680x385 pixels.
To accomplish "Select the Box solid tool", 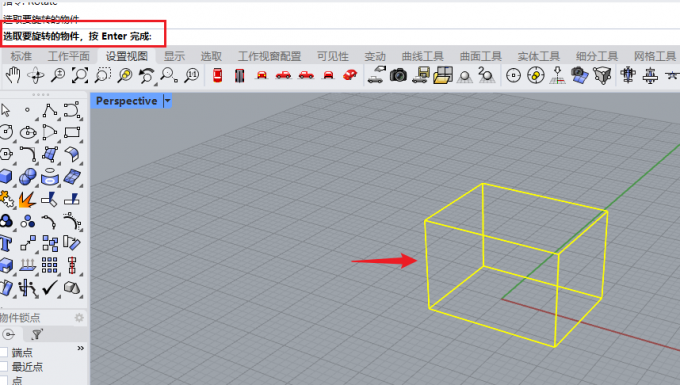I will [6, 177].
